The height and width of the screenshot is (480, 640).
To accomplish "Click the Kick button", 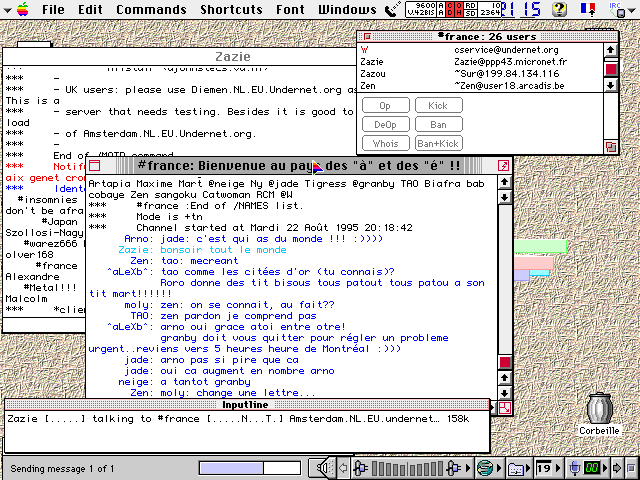I will 439,106.
